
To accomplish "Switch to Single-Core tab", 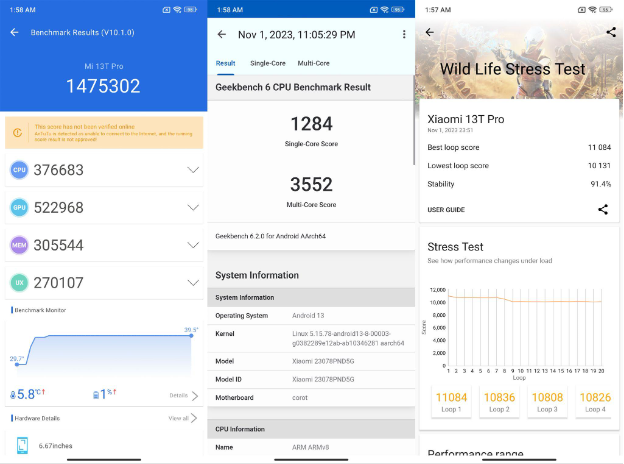I will tap(268, 63).
